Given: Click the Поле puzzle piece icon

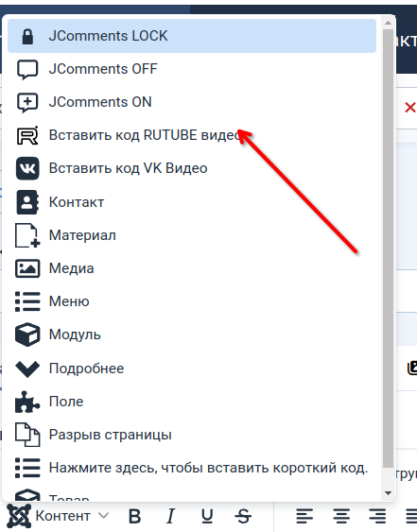Looking at the screenshot, I should point(27,402).
